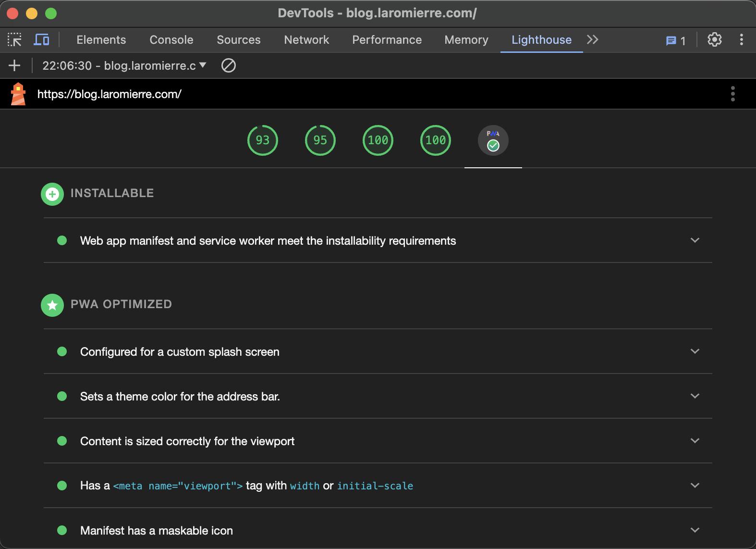
Task: Clear all reports with the circle-slash icon
Action: coord(229,65)
